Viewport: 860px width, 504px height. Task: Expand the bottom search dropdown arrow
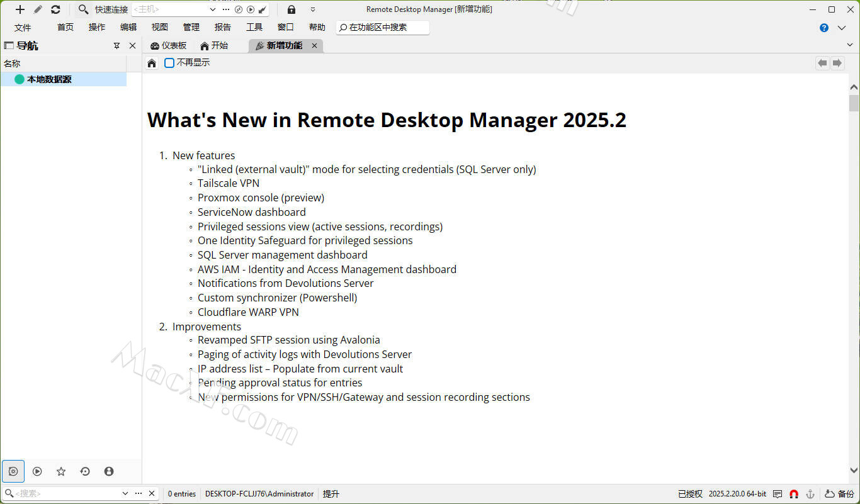click(x=125, y=493)
